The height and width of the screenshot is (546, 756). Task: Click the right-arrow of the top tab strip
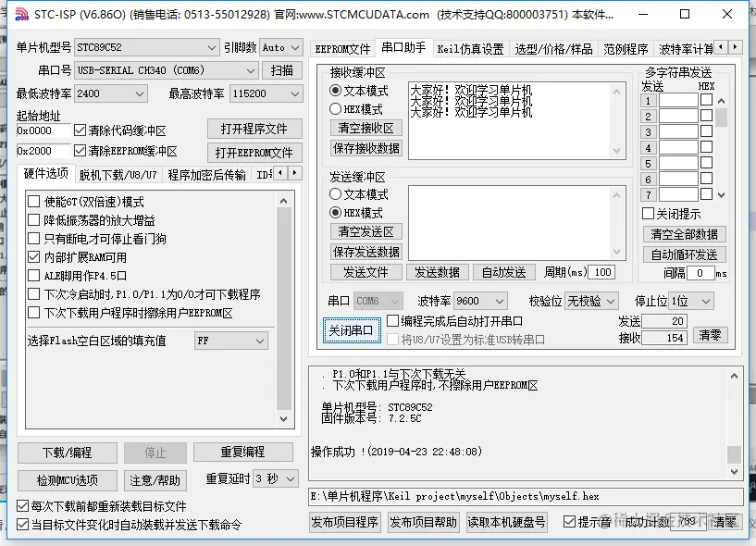[x=735, y=47]
